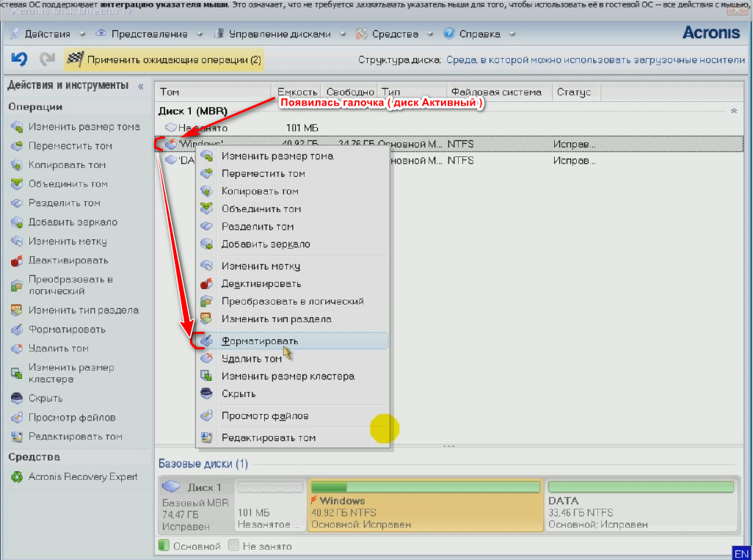Choose 'Просмотр файлов' from context menu
The width and height of the screenshot is (753, 560).
click(264, 416)
